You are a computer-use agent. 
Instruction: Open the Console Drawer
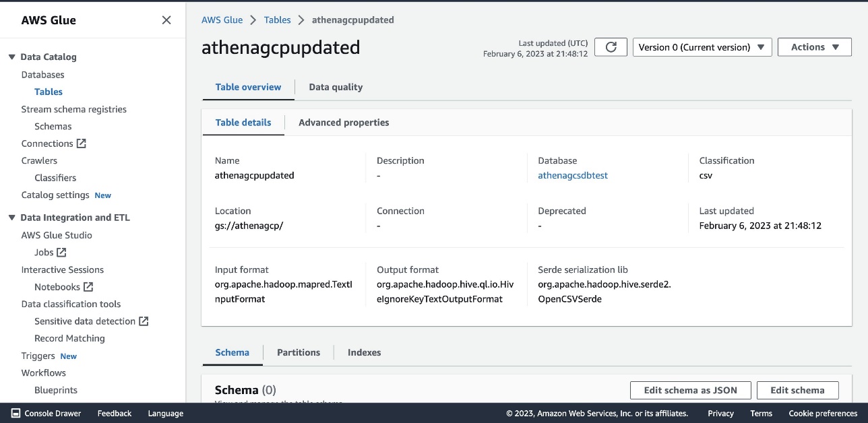click(x=46, y=414)
